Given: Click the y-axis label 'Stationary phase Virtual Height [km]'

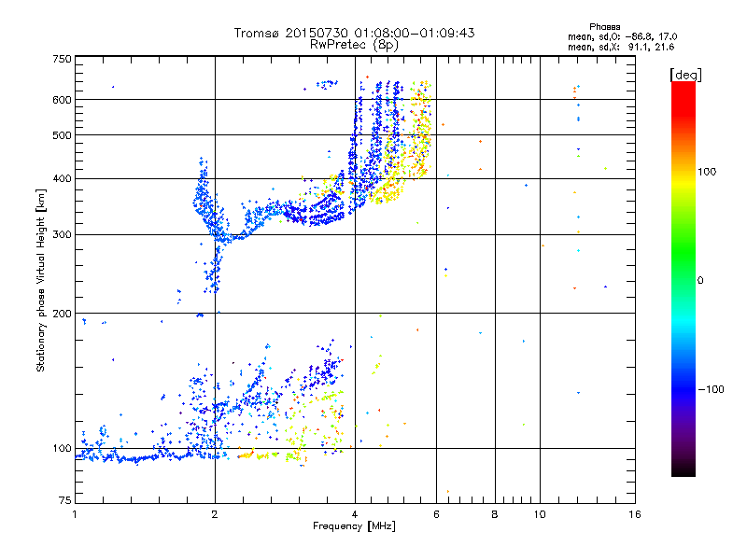Looking at the screenshot, I should coord(41,280).
